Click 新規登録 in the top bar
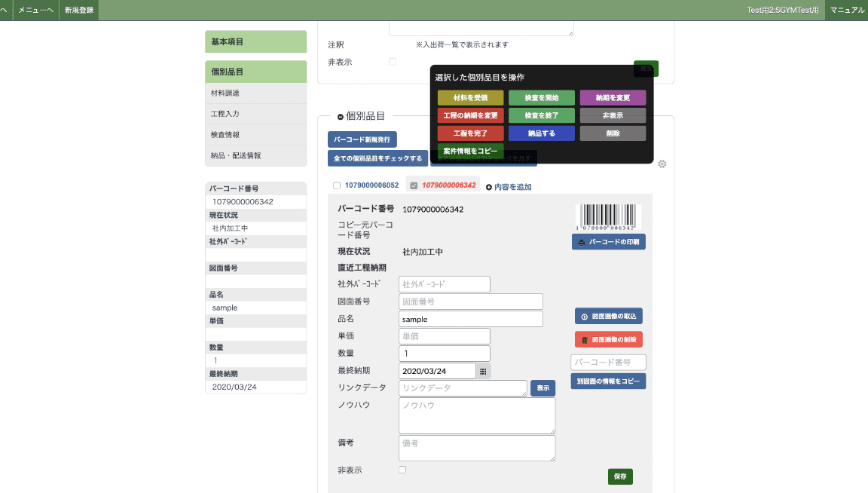The height and width of the screenshot is (493, 868). tap(79, 10)
